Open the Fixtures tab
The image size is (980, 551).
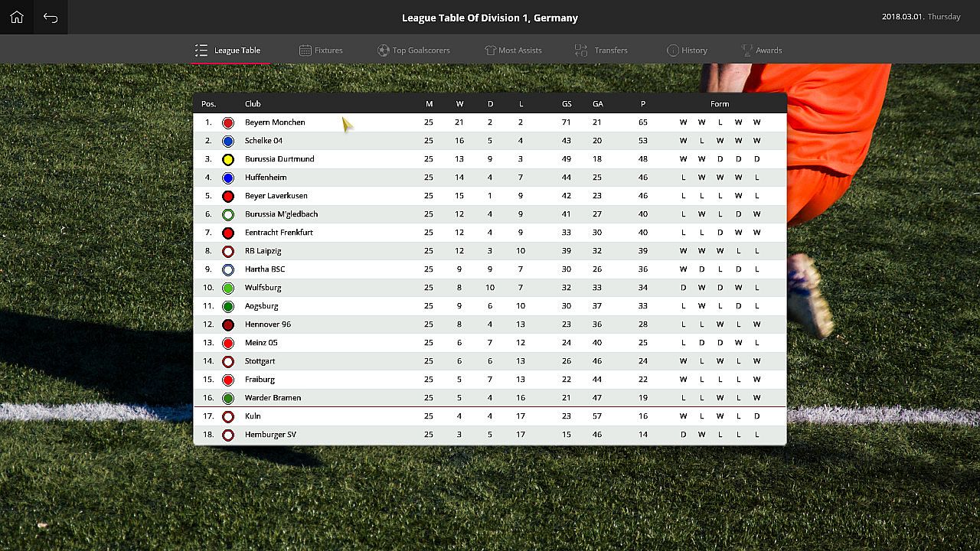click(321, 51)
